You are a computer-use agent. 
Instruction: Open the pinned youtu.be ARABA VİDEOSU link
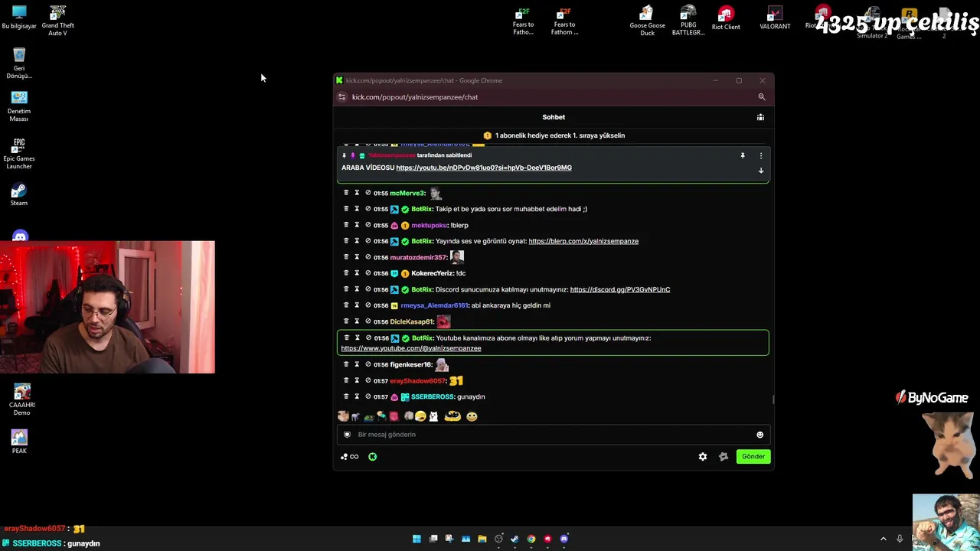tap(484, 168)
